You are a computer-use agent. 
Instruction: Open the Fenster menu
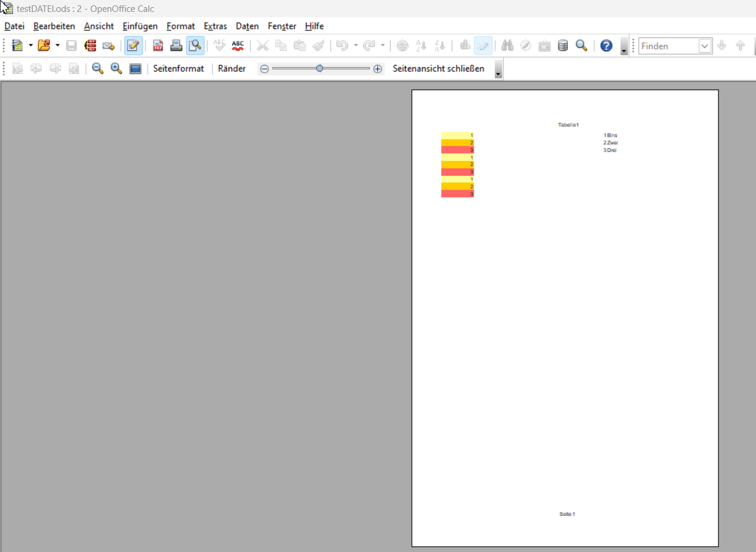282,26
